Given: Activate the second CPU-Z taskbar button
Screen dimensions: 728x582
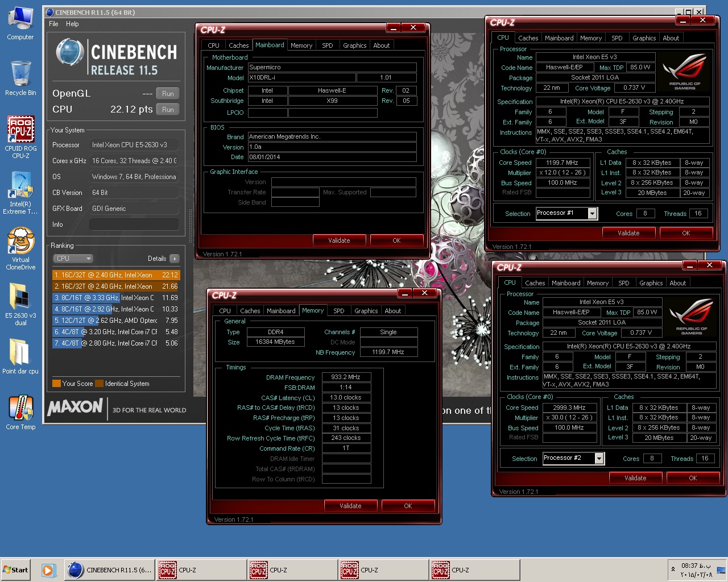Looking at the screenshot, I should coord(292,570).
